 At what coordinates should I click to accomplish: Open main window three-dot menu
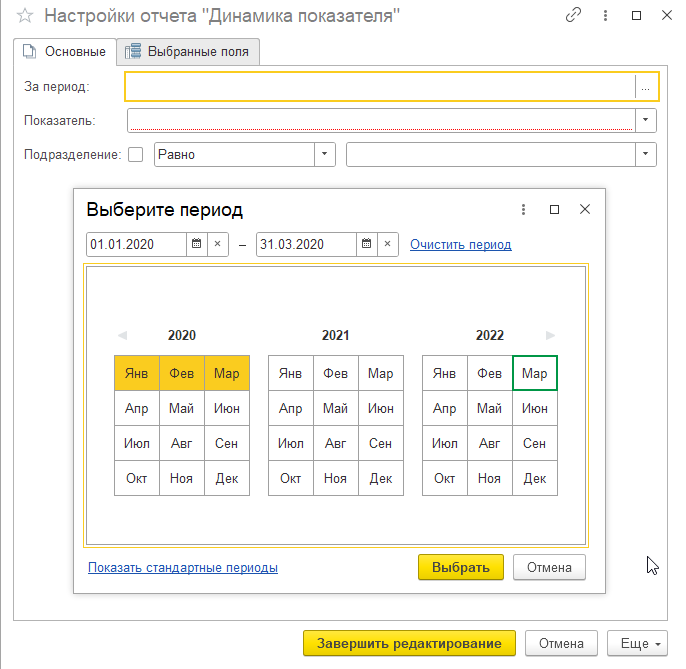click(606, 16)
